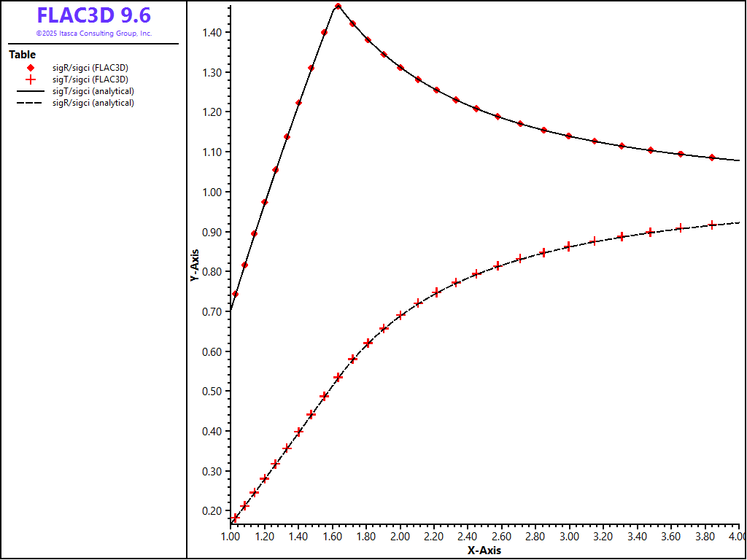Click the red diamond legend marker

pos(31,68)
